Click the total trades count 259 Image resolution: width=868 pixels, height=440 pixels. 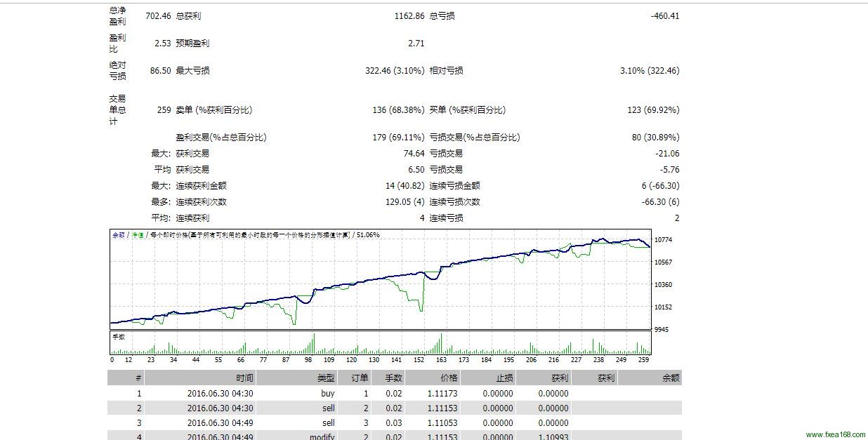coord(164,109)
